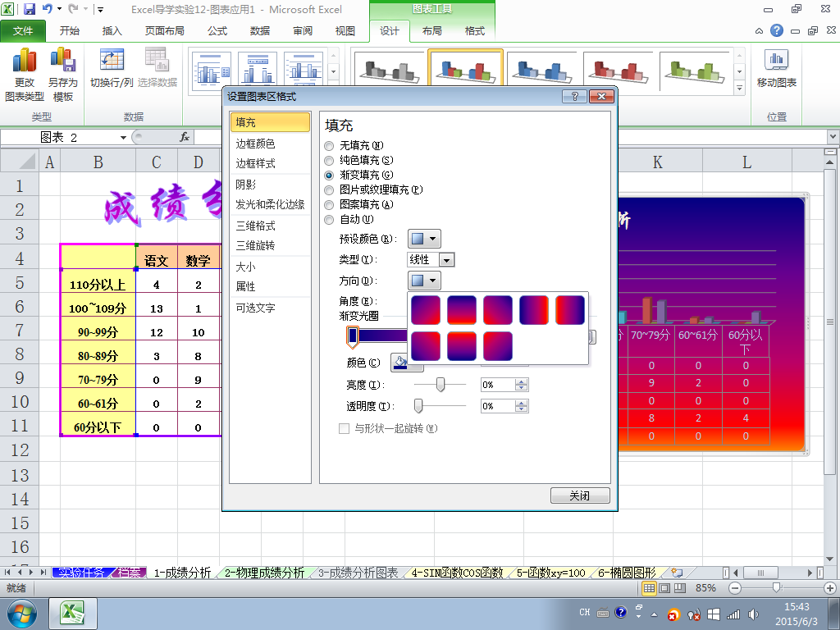Click the Windows Start button
This screenshot has height=630, width=840.
click(x=21, y=614)
